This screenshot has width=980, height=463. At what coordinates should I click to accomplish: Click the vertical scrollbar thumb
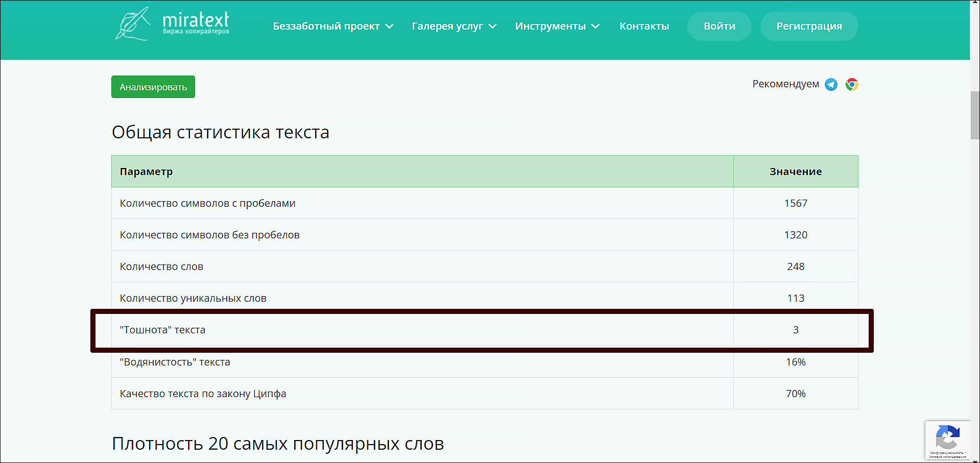975,115
